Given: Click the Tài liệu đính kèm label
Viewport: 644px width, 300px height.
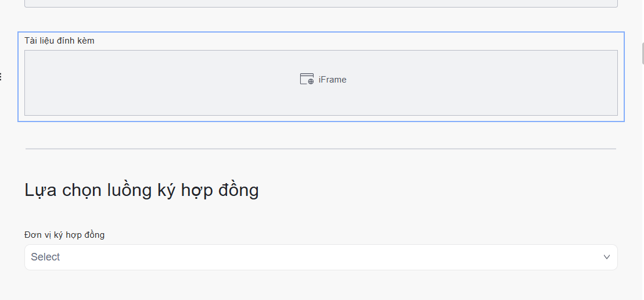Looking at the screenshot, I should pos(59,41).
